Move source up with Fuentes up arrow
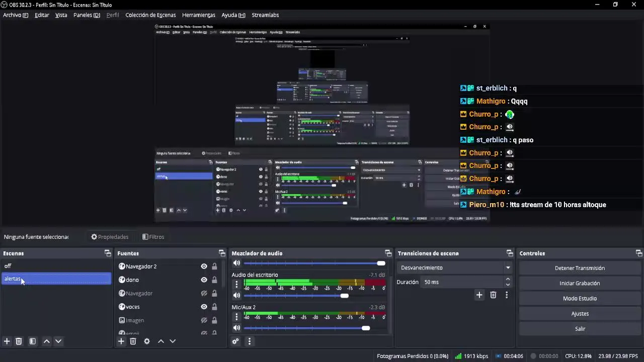Image resolution: width=644 pixels, height=362 pixels. pos(161,341)
